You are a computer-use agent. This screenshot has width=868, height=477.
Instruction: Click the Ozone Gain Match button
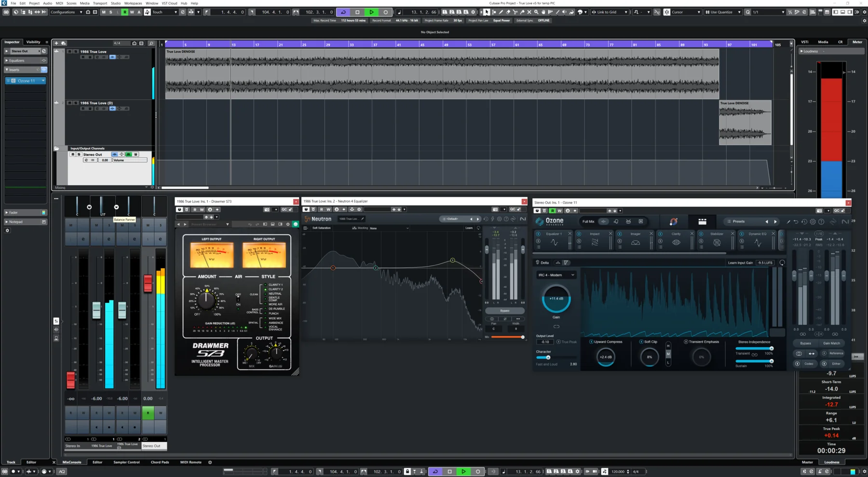point(831,343)
